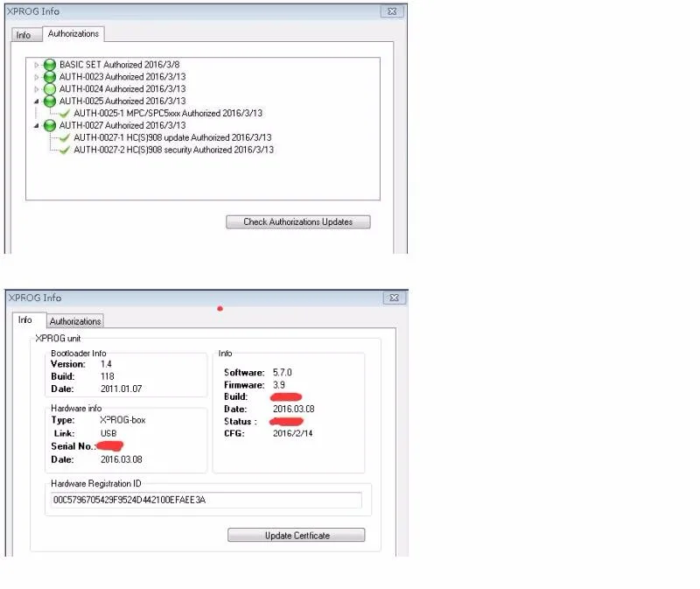Click the Status label in Info group
This screenshot has height=589, width=700.
click(240, 421)
